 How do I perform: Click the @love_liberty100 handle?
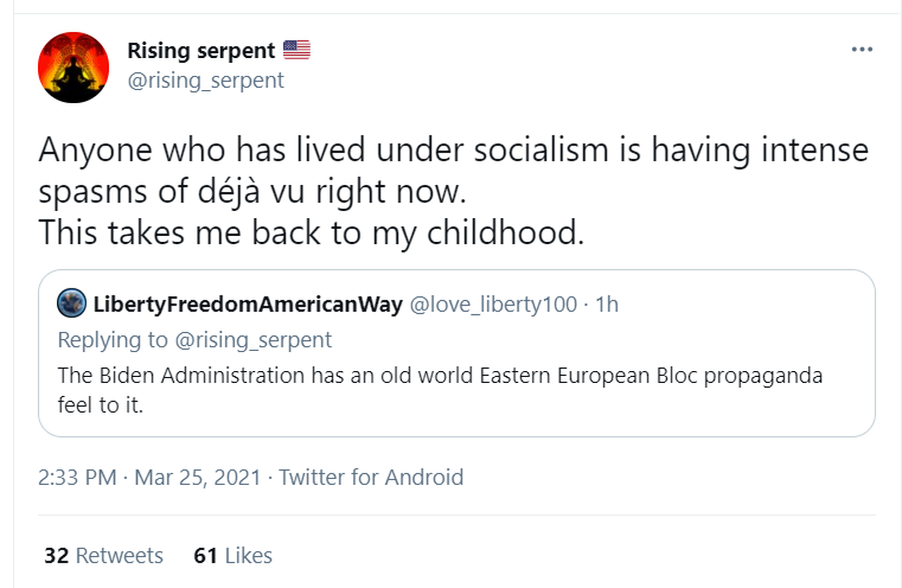493,304
